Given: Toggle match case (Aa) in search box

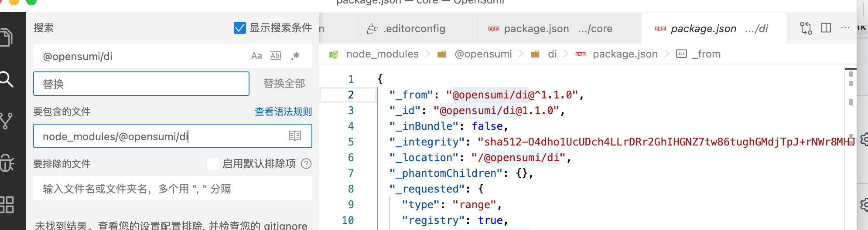Looking at the screenshot, I should click(256, 56).
